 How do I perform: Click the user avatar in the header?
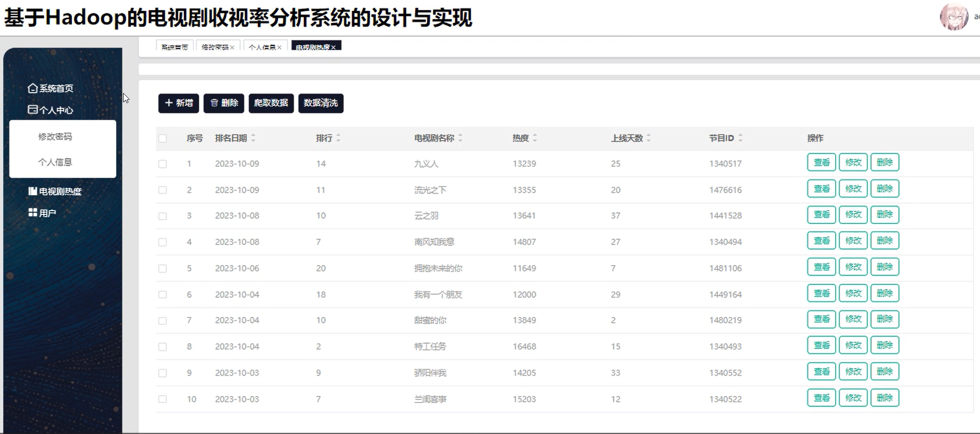click(954, 17)
